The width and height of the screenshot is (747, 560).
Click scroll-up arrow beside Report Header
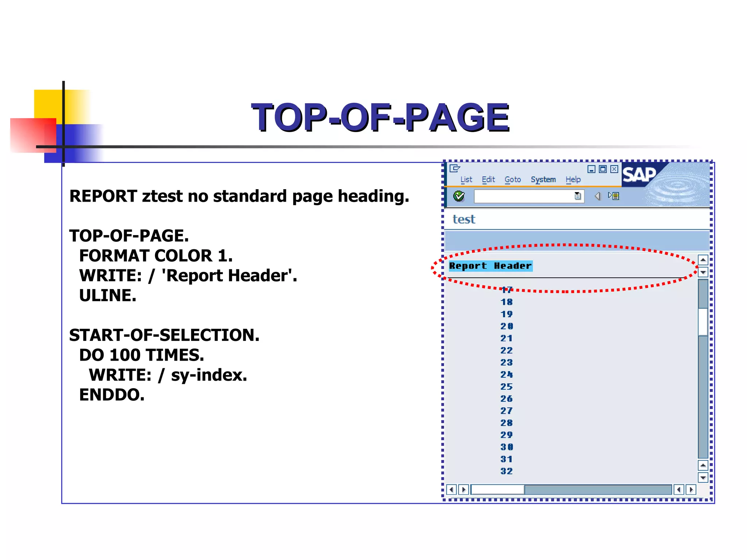[x=703, y=260]
